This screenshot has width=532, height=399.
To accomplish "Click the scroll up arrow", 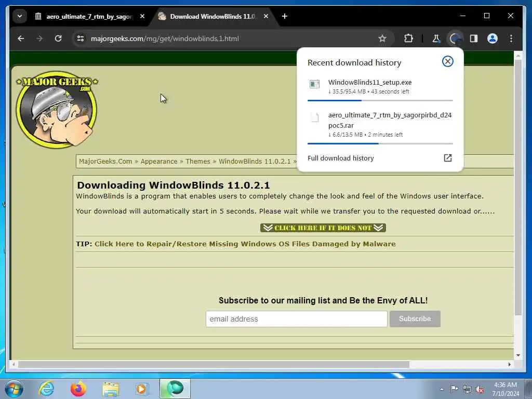I will click(518, 55).
